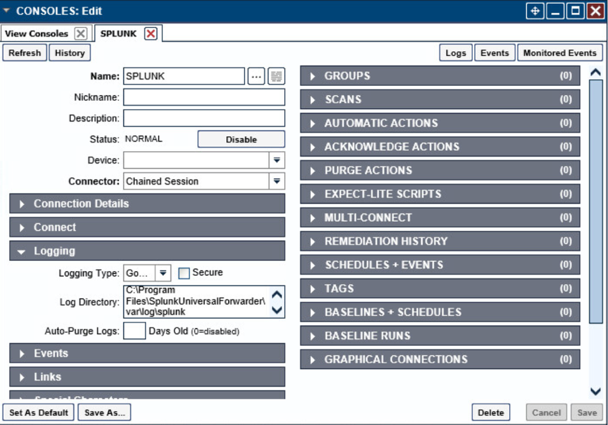Collapse the Logging section
The height and width of the screenshot is (425, 608).
point(147,251)
